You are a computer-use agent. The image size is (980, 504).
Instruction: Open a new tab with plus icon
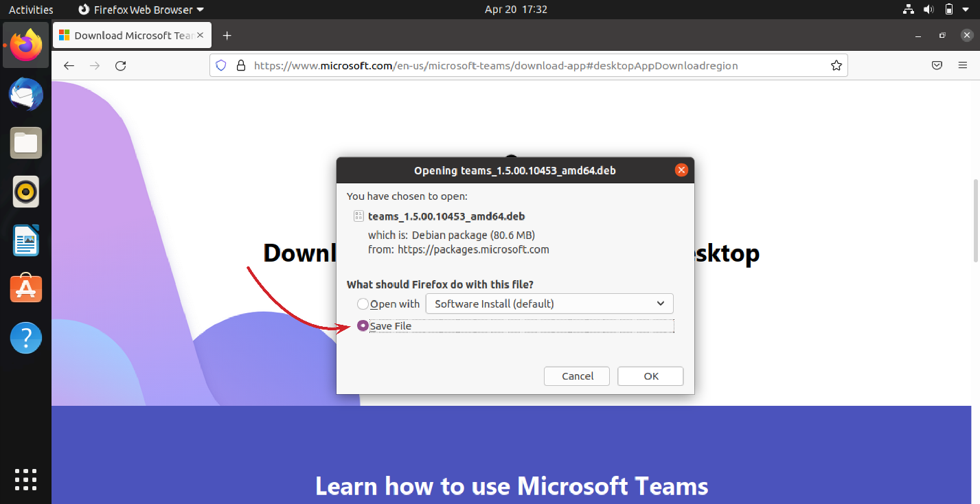[227, 36]
